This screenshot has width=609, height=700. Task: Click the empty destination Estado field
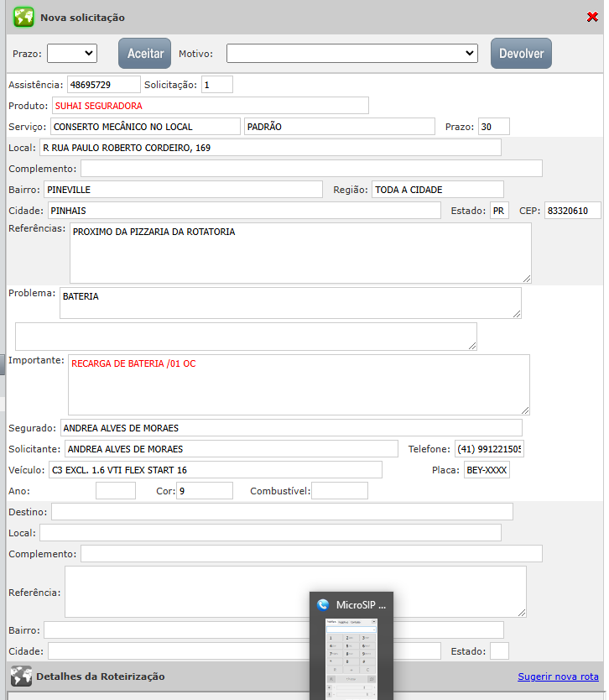coord(499,650)
